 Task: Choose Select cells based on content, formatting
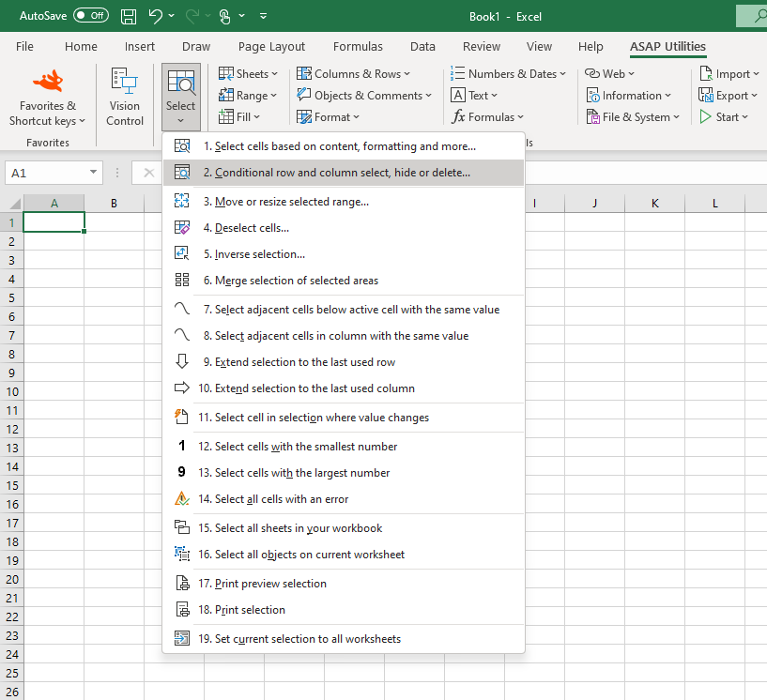344,146
